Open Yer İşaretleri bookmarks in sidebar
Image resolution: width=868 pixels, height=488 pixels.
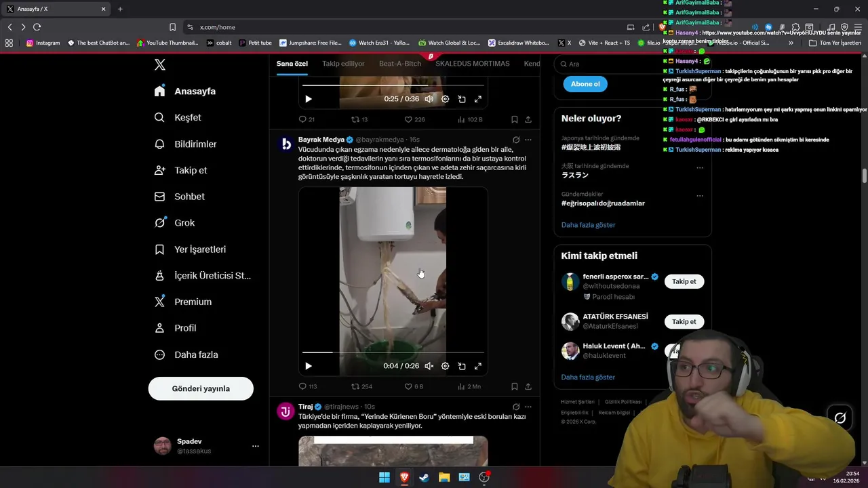point(190,249)
